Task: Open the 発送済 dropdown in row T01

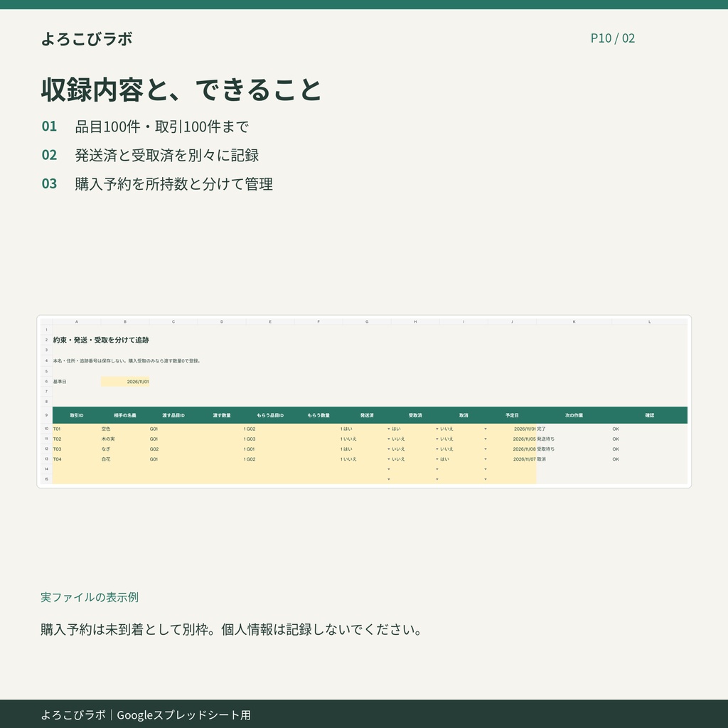Action: click(389, 429)
